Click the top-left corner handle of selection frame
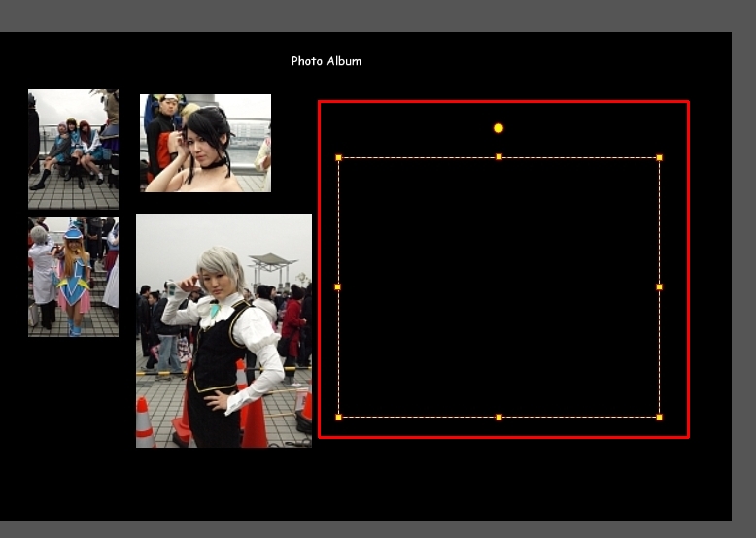 coord(338,157)
